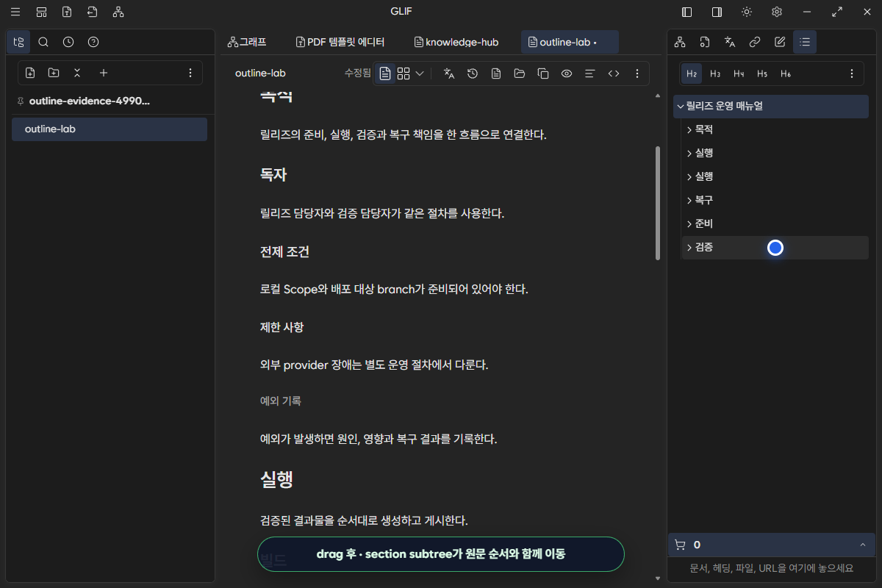Collapse the cart collection panel chevron

(862, 545)
